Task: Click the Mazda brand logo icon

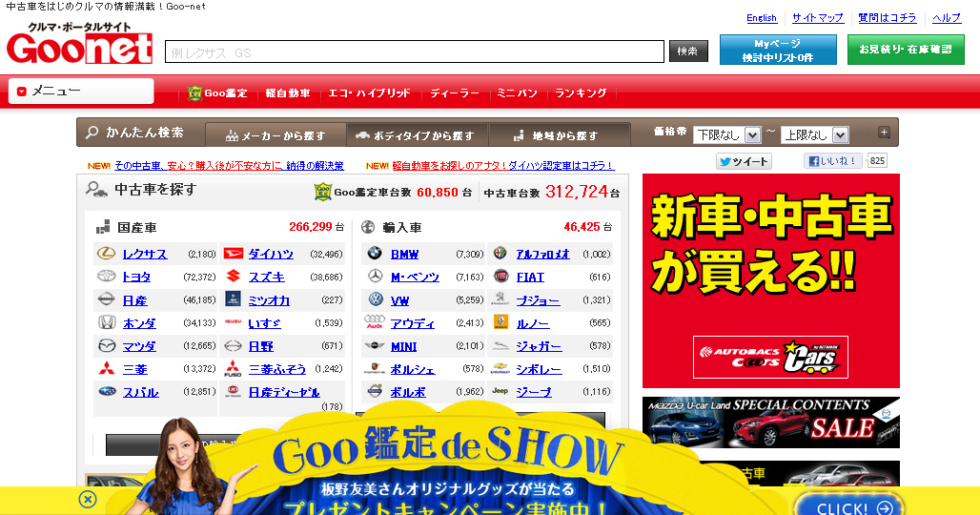Action: click(x=106, y=345)
